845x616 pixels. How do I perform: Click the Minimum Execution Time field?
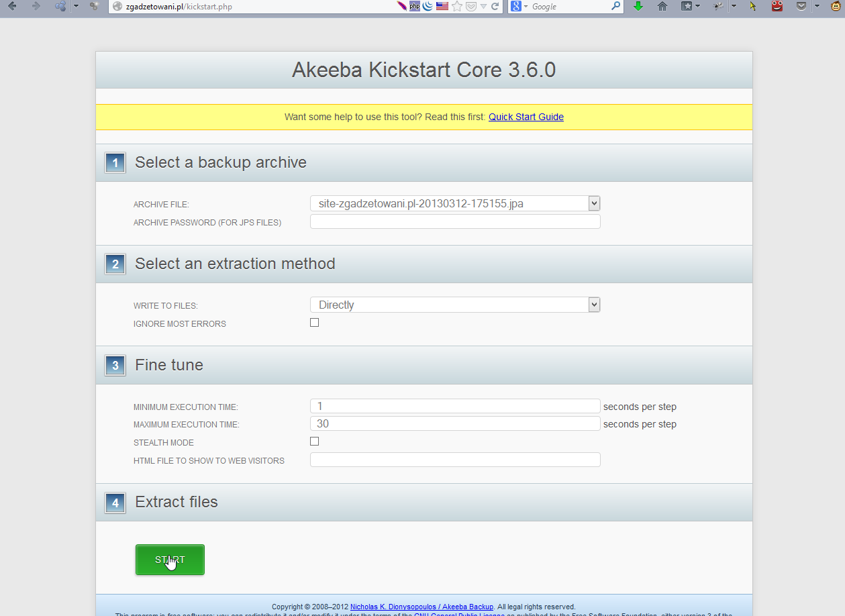(x=455, y=406)
